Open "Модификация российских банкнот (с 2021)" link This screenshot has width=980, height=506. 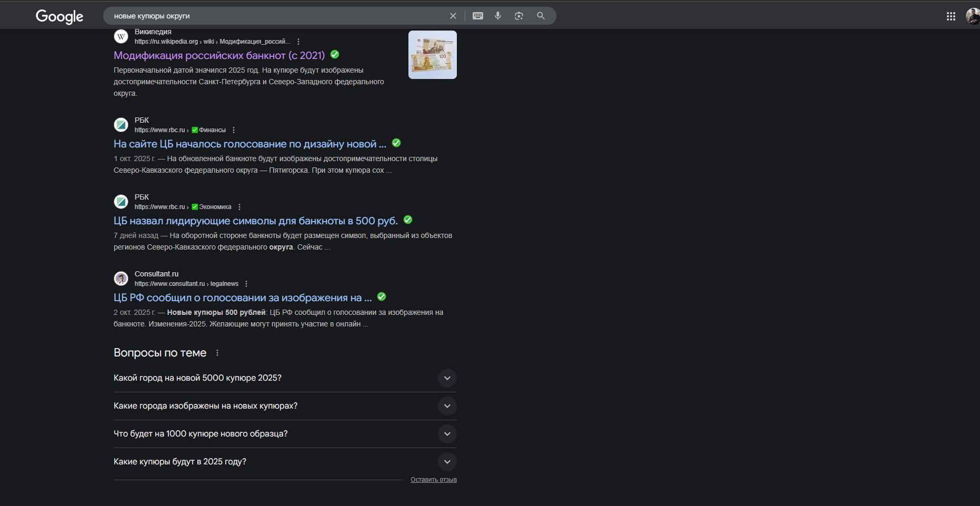pyautogui.click(x=219, y=55)
